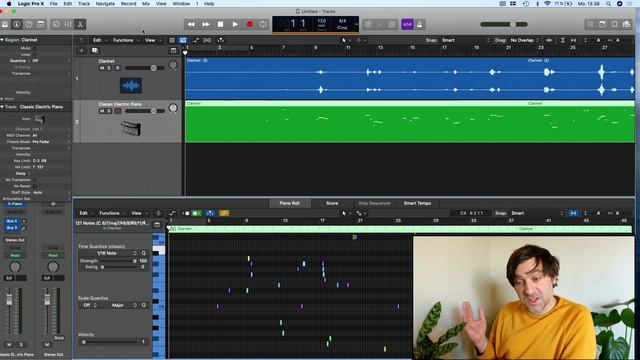Adjust the master volume slider

point(504,24)
